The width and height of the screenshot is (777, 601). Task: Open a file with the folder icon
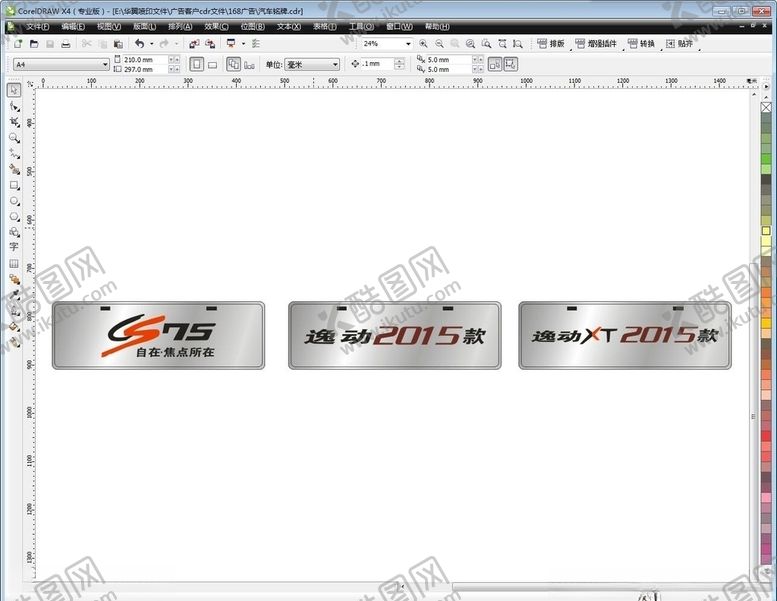(x=34, y=44)
